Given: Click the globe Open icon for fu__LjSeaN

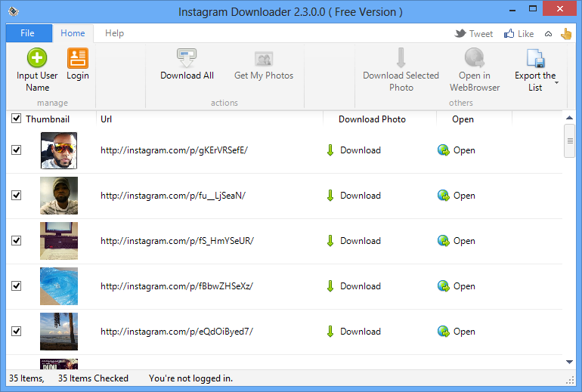Looking at the screenshot, I should pos(443,196).
